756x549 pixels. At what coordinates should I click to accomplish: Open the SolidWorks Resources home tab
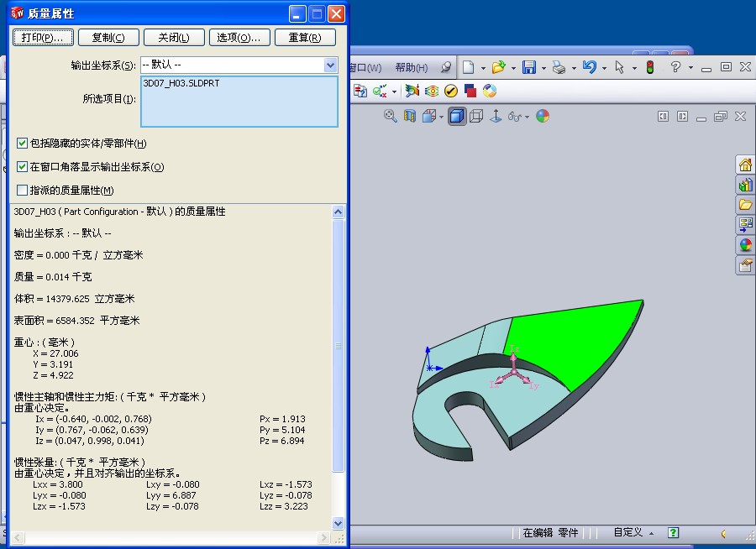point(744,165)
